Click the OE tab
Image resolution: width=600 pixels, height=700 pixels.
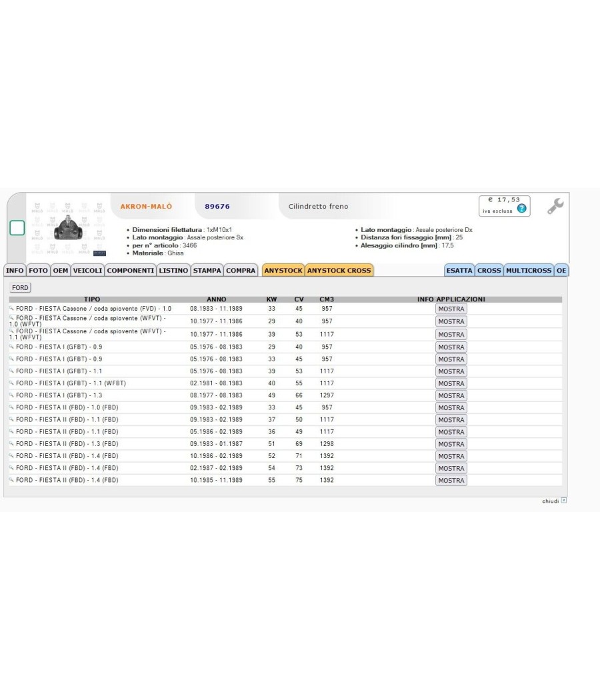point(561,270)
